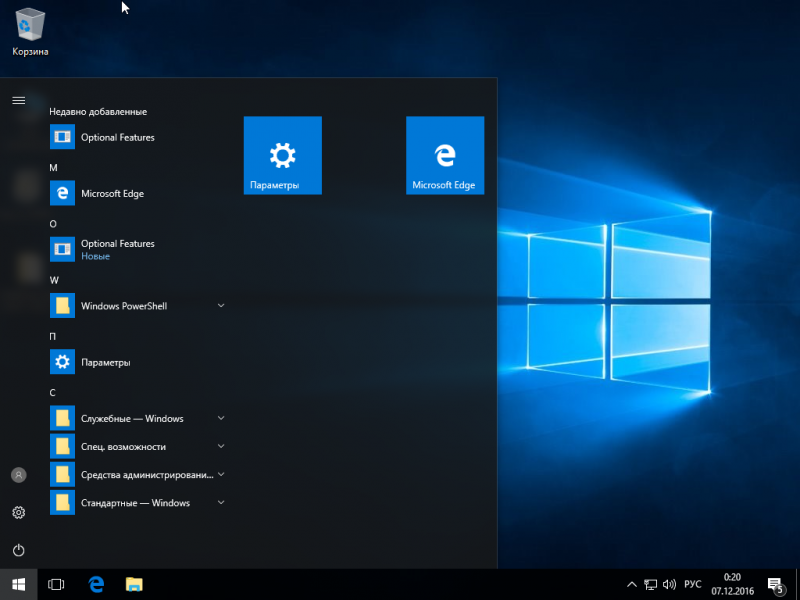The width and height of the screenshot is (800, 600).
Task: Open File Explorer from the taskbar
Action: click(134, 584)
